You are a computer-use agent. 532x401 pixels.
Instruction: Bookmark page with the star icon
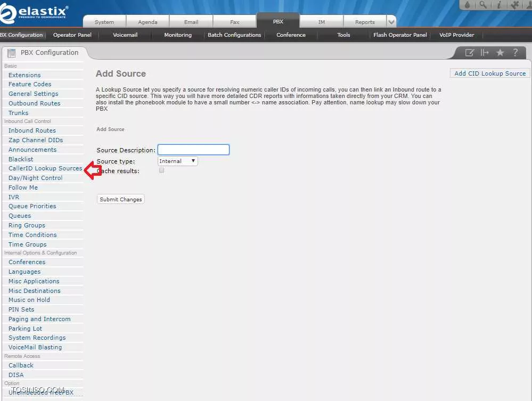(500, 52)
